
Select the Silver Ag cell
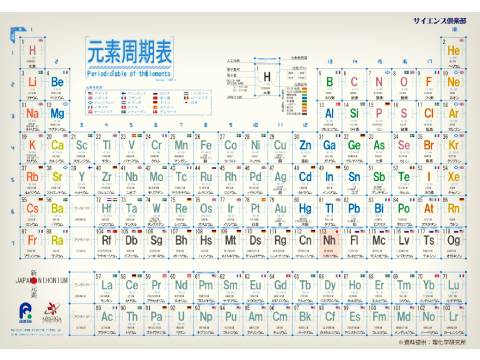(280, 180)
